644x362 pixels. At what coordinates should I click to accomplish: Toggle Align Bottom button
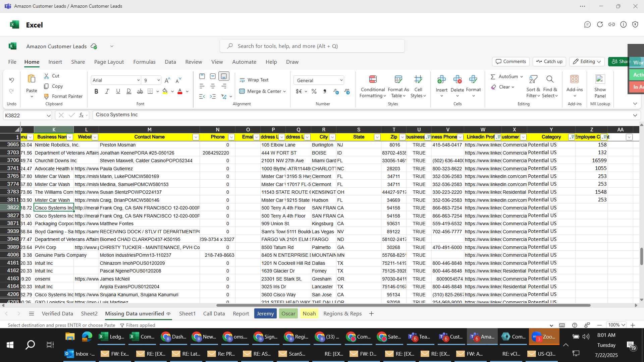coord(224,76)
